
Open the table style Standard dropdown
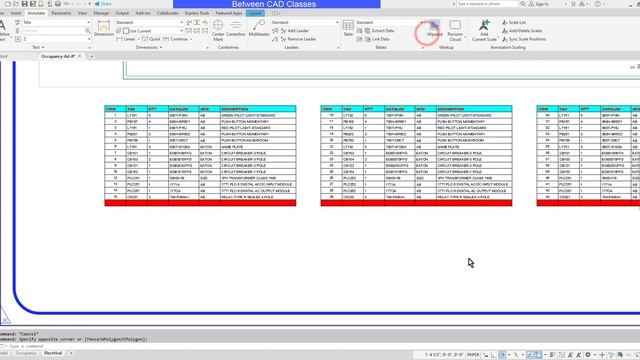point(389,22)
